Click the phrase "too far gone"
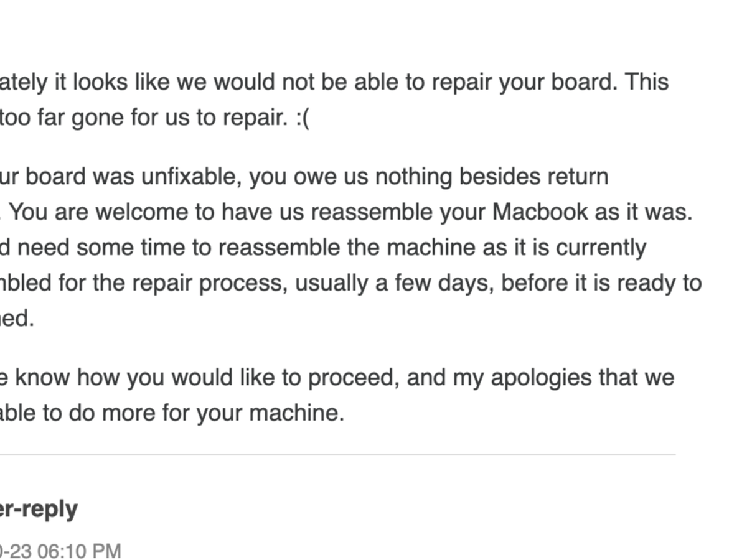 pyautogui.click(x=63, y=118)
